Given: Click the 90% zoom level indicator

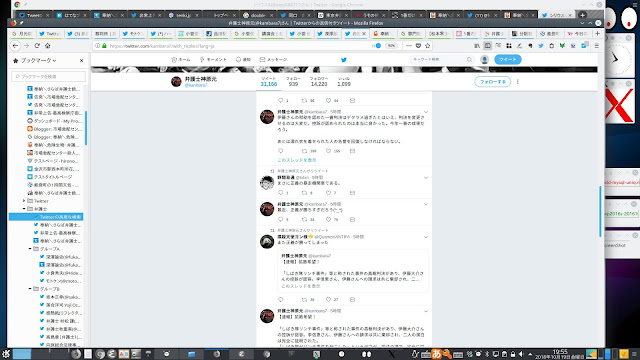Looking at the screenshot, I should (391, 46).
